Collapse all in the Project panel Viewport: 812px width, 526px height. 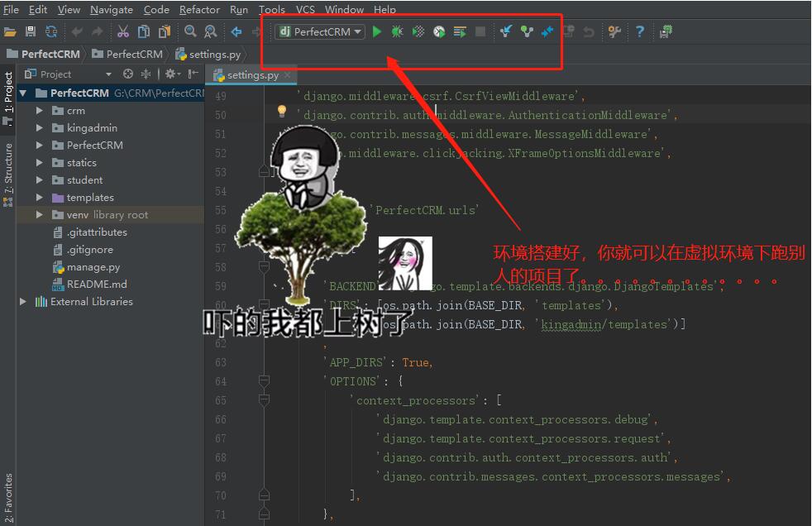[x=146, y=74]
